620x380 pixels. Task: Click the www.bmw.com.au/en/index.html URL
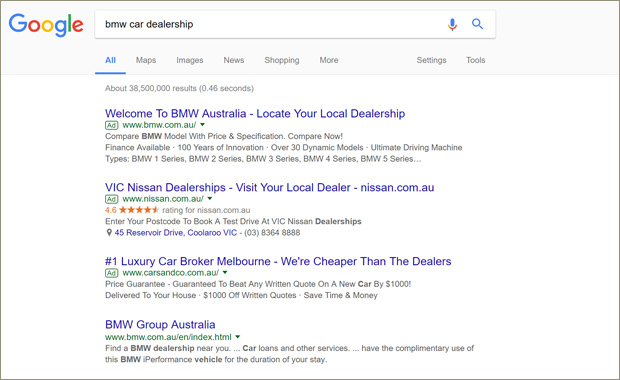[168, 337]
